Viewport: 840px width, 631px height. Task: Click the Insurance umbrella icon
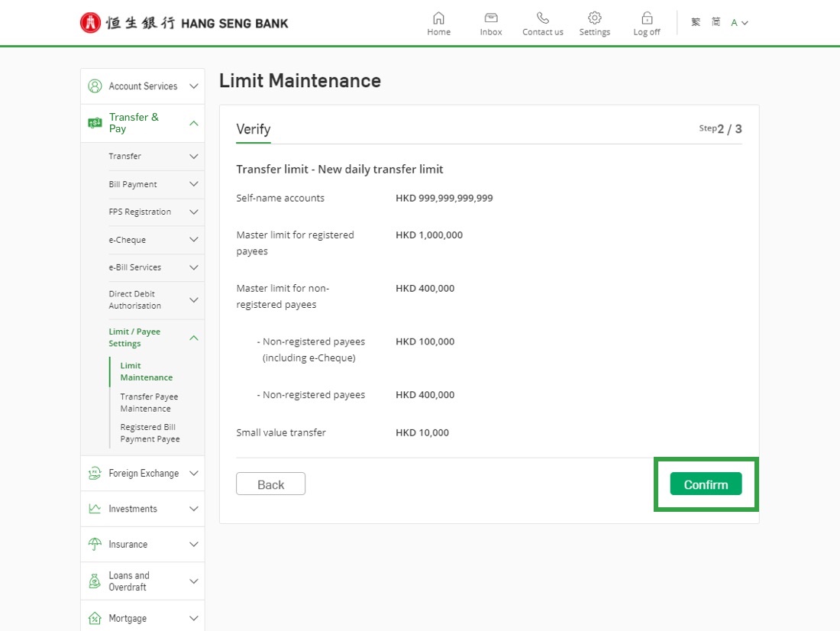pyautogui.click(x=95, y=545)
